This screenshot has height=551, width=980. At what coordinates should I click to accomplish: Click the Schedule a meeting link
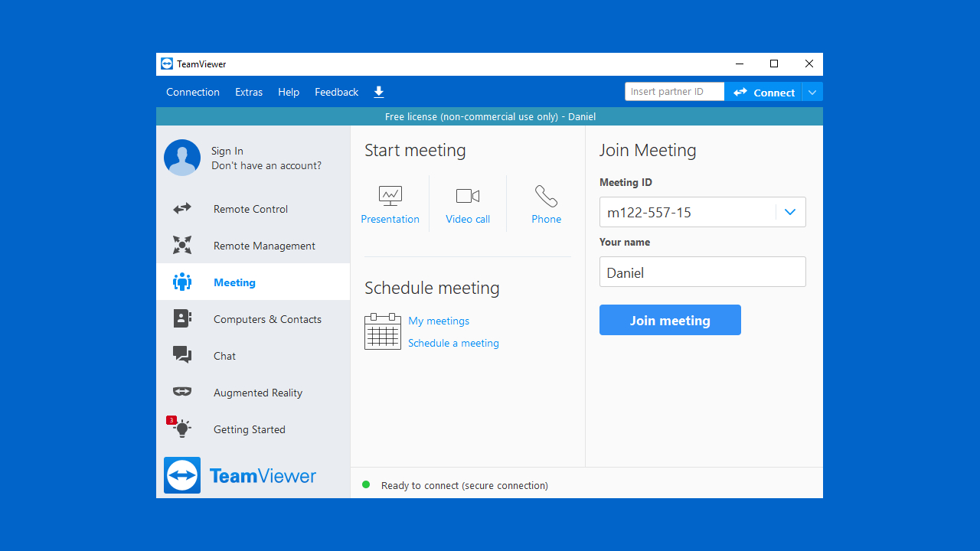pos(453,343)
